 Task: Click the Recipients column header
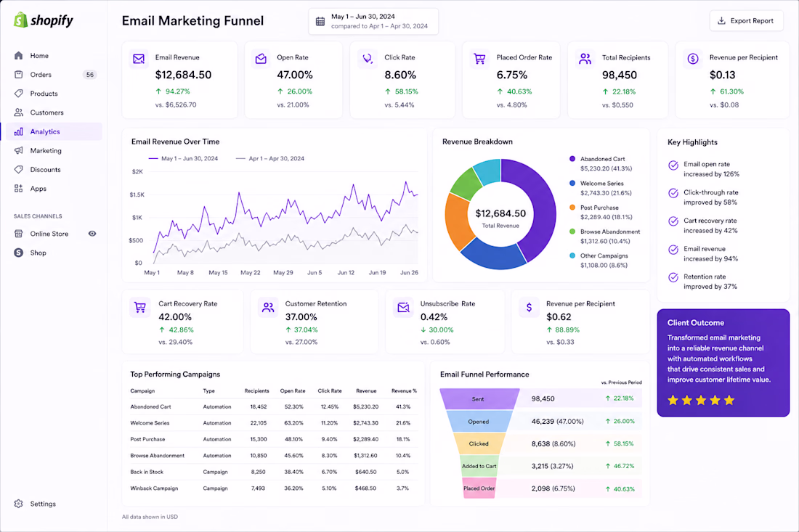(x=256, y=391)
